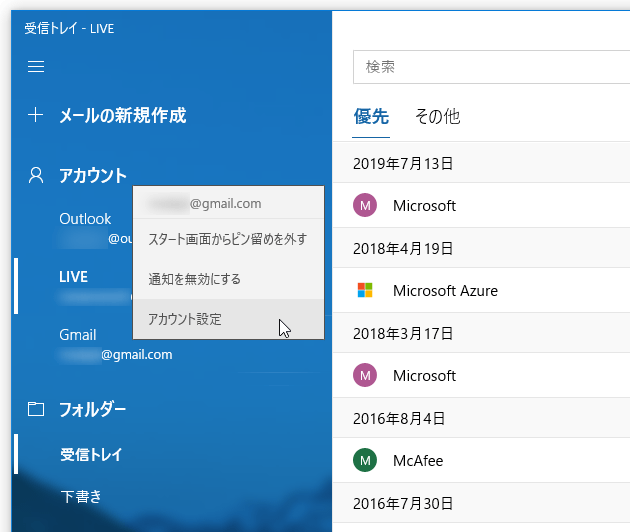
Task: Open the McAfee message
Action: (481, 460)
